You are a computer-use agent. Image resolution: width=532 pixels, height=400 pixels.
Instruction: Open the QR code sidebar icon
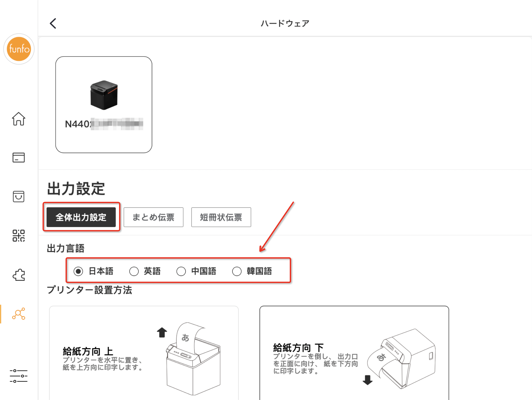click(x=18, y=236)
